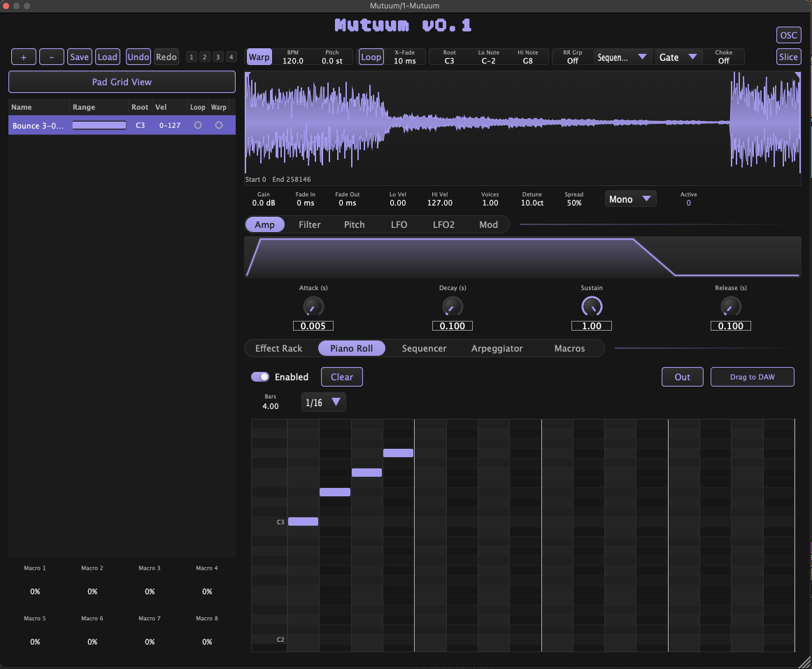
Task: Click the Sustain value field 1.00
Action: point(592,326)
